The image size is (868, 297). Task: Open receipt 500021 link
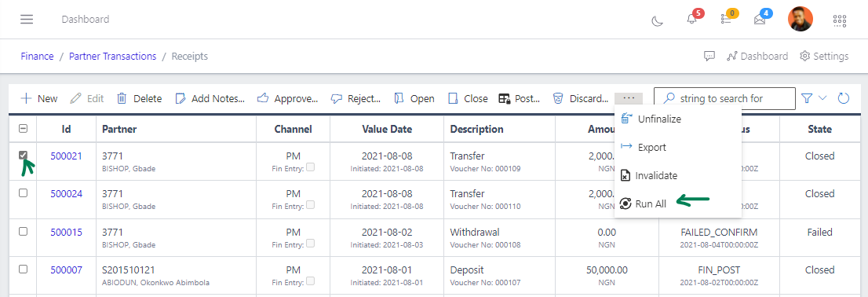[x=66, y=156]
